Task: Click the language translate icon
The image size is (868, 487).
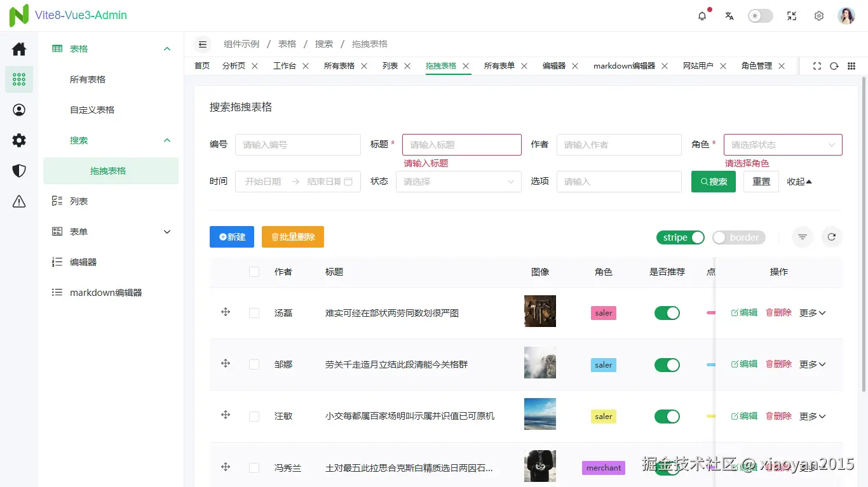Action: 729,16
